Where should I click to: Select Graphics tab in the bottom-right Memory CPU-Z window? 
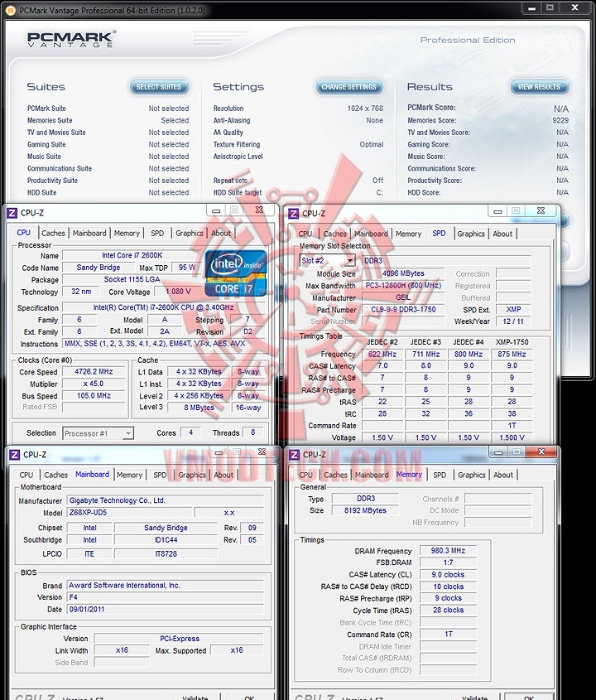[472, 475]
